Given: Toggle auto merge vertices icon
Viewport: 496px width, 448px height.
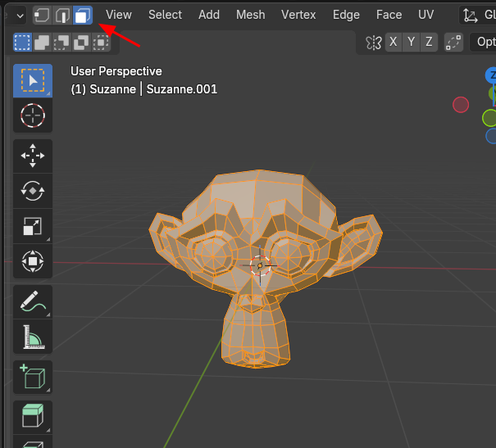Looking at the screenshot, I should (453, 42).
